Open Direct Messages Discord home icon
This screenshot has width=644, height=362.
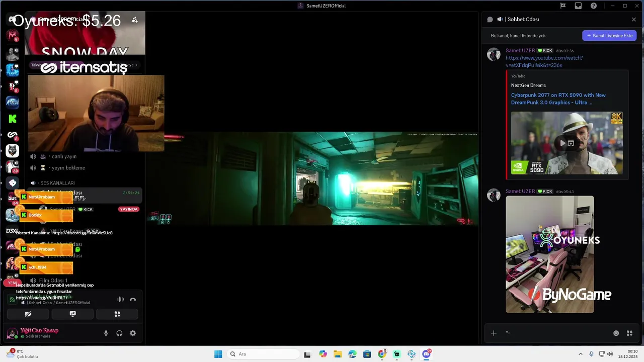click(13, 20)
